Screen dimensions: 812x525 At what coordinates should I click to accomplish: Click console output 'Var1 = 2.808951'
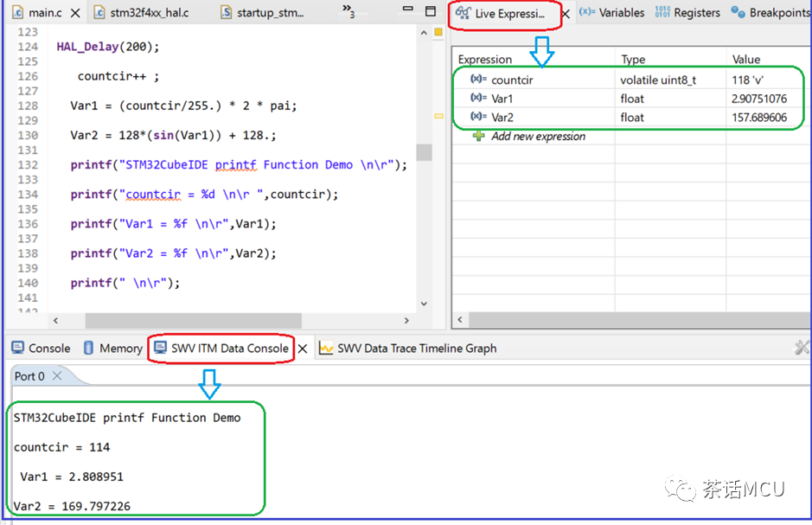[x=72, y=477]
